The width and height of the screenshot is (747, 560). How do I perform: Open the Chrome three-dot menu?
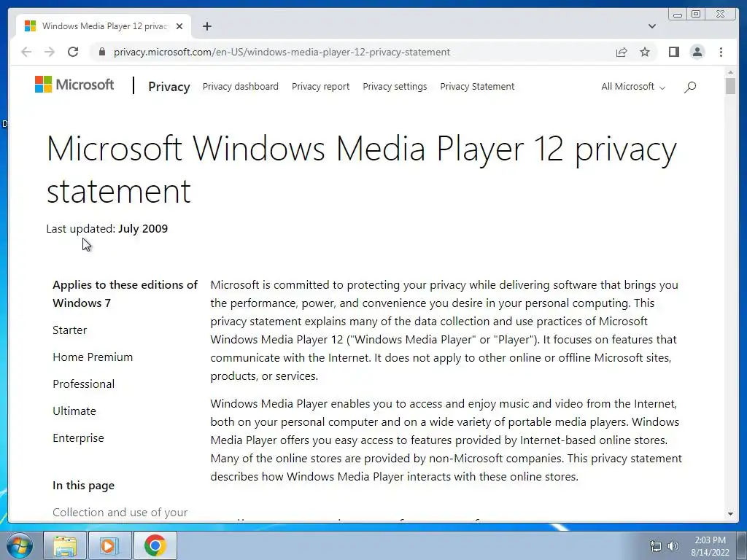(x=721, y=52)
